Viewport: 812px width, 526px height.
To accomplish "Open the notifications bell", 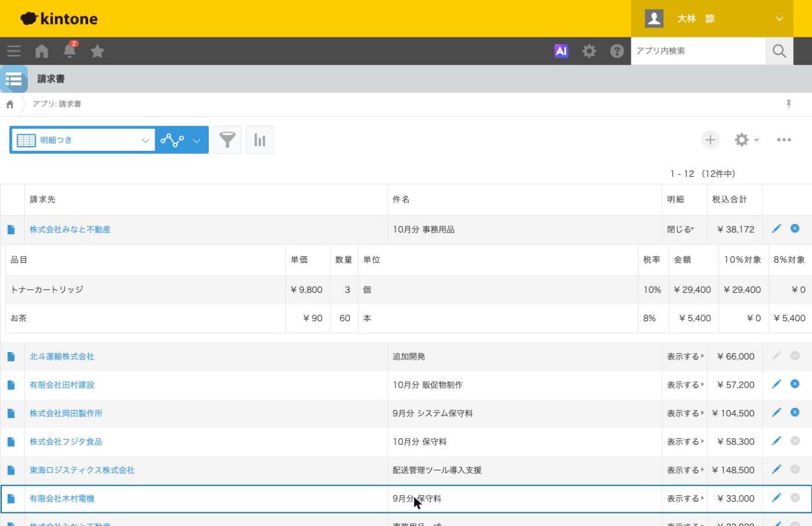I will coord(70,50).
